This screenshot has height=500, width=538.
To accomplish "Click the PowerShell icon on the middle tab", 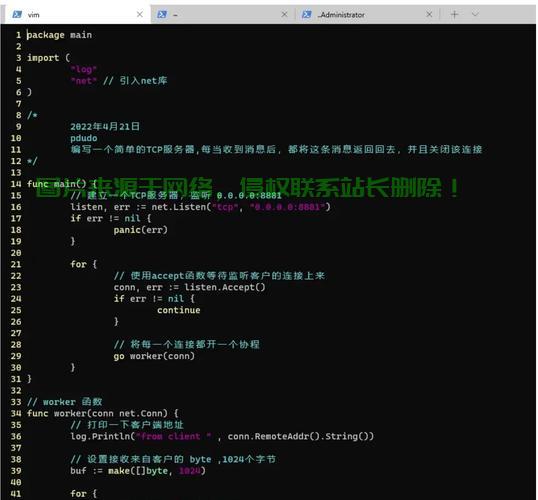I will (x=162, y=14).
